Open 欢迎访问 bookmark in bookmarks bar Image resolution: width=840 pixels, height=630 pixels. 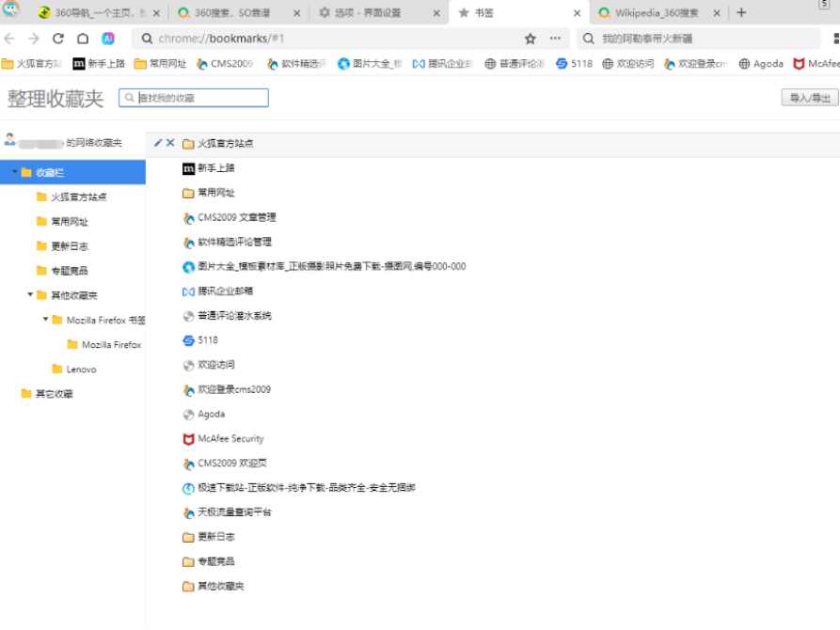(627, 64)
